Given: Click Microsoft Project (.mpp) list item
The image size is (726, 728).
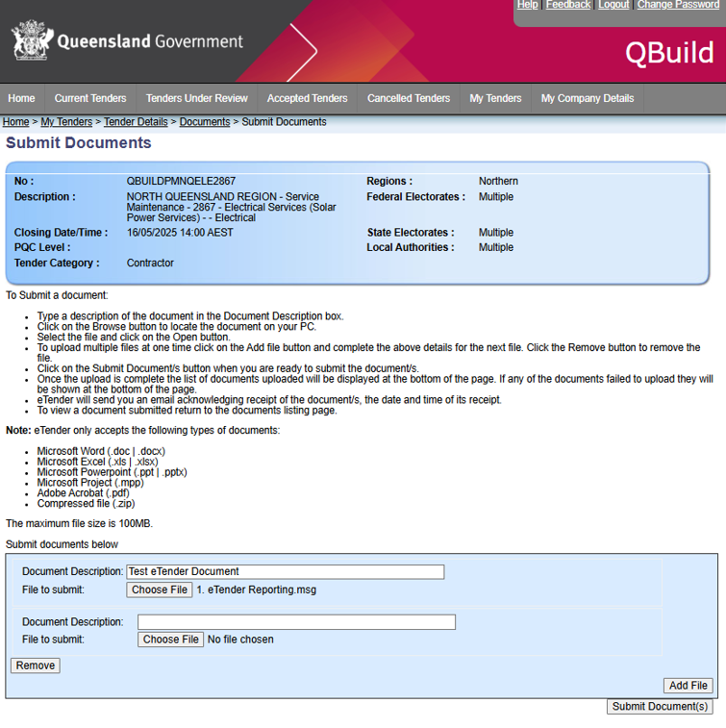Looking at the screenshot, I should [90, 483].
